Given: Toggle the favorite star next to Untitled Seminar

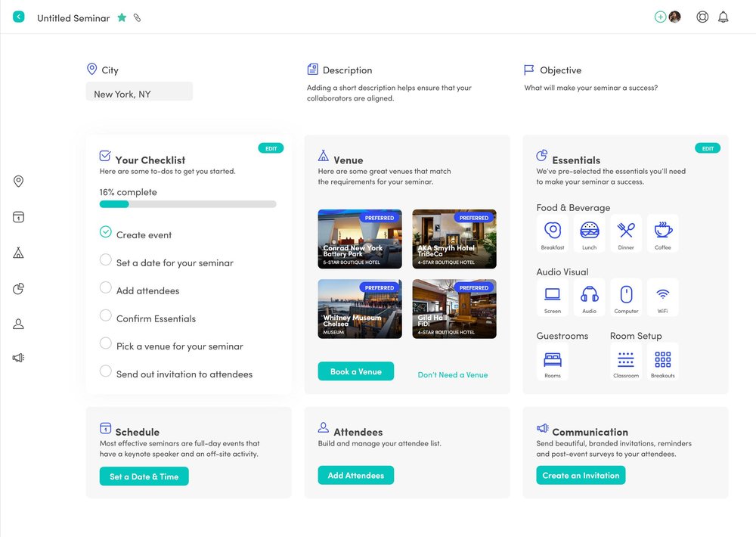Looking at the screenshot, I should pos(122,18).
